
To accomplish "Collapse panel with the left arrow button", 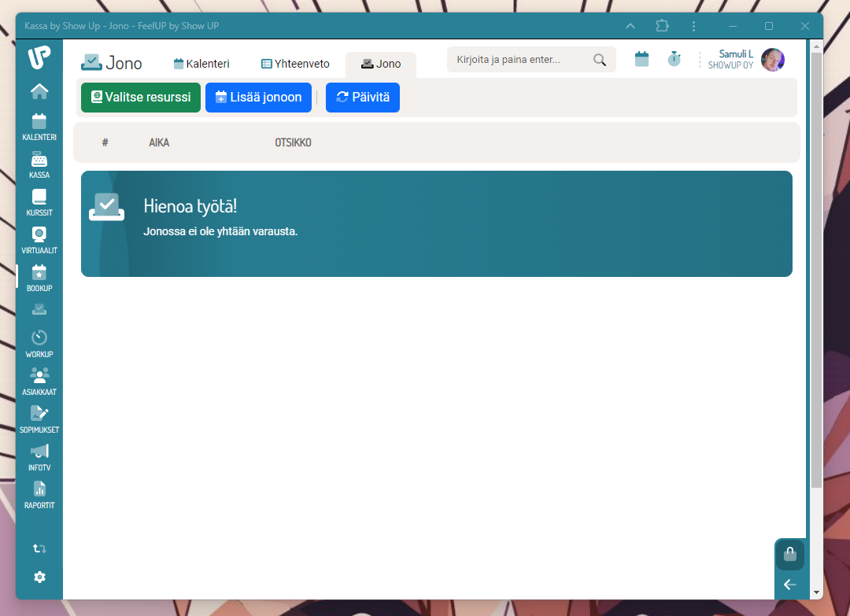I will 790,585.
